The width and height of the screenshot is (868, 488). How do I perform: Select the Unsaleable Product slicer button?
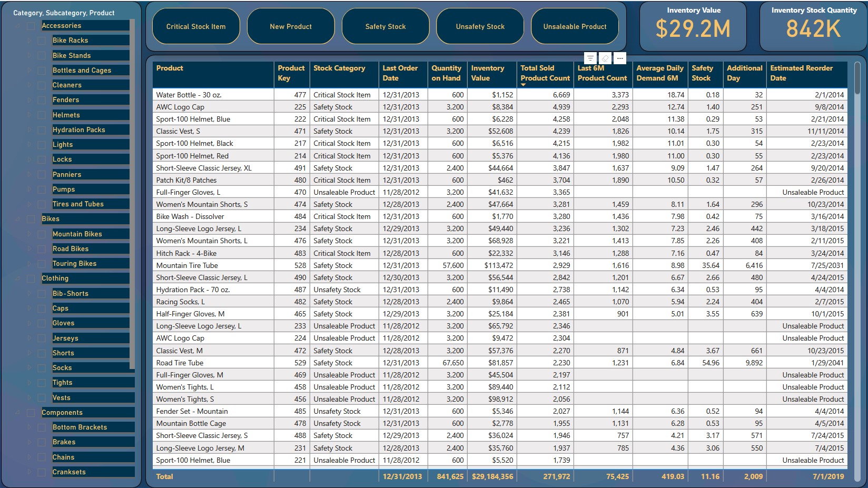coord(574,26)
